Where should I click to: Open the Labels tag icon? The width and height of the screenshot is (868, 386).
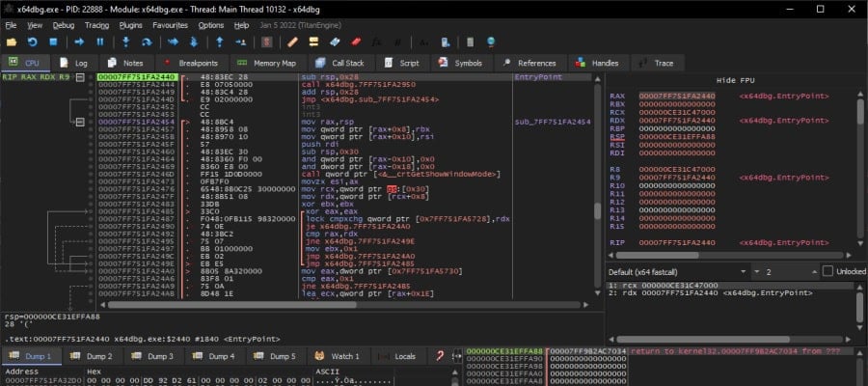pyautogui.click(x=335, y=42)
